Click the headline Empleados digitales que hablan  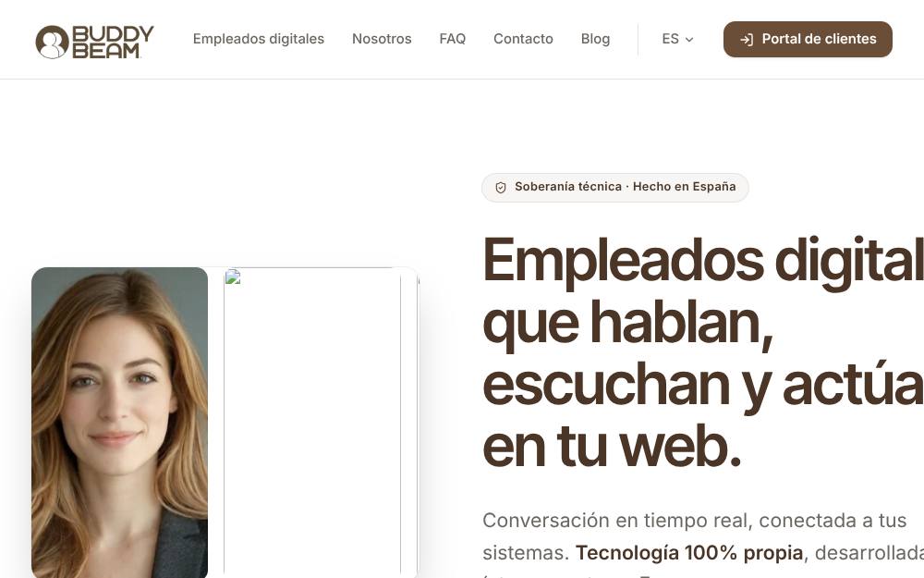pos(703,353)
